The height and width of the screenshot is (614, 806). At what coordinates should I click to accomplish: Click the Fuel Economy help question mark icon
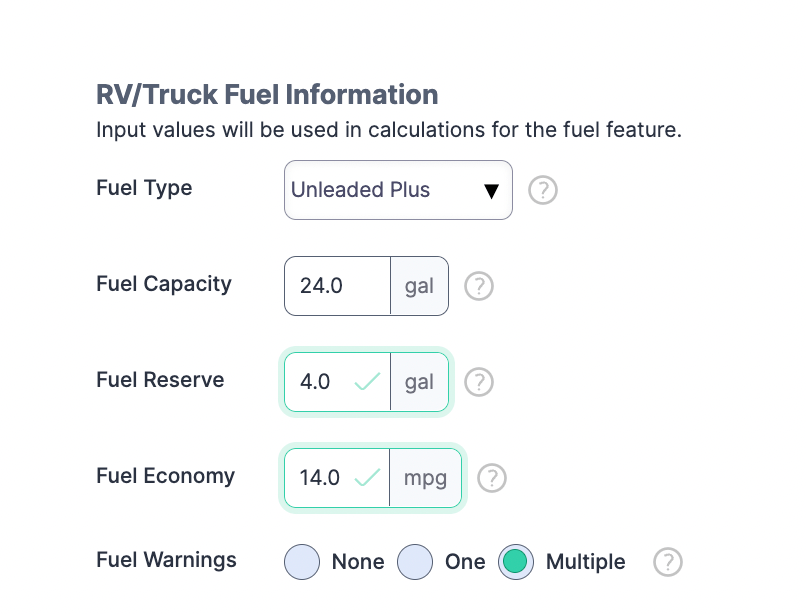pyautogui.click(x=491, y=478)
